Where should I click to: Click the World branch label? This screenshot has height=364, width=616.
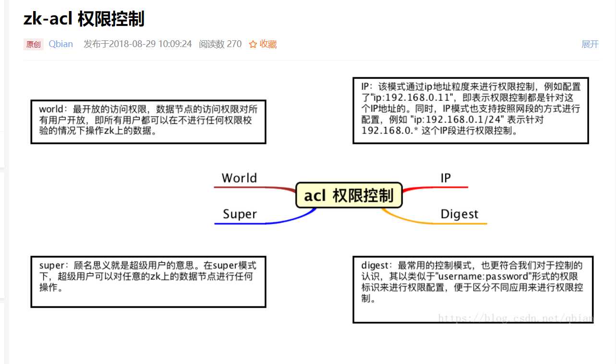pyautogui.click(x=239, y=178)
